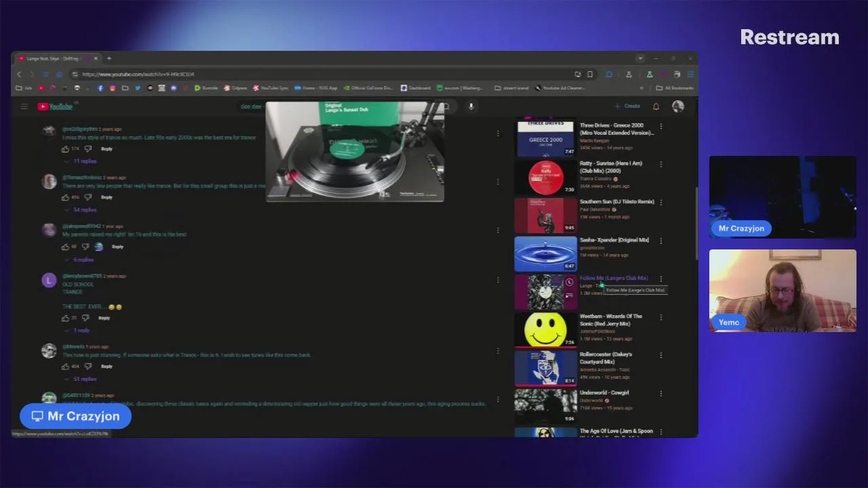The image size is (868, 488).
Task: Add Follow Me video to queue
Action: (x=569, y=295)
